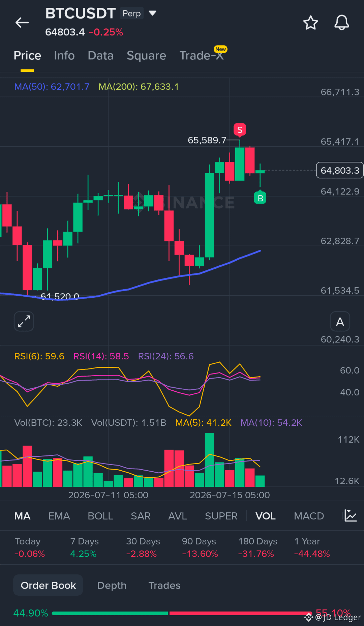The height and width of the screenshot is (626, 364).
Task: Tap the red sell ratio bar
Action: coord(241,613)
